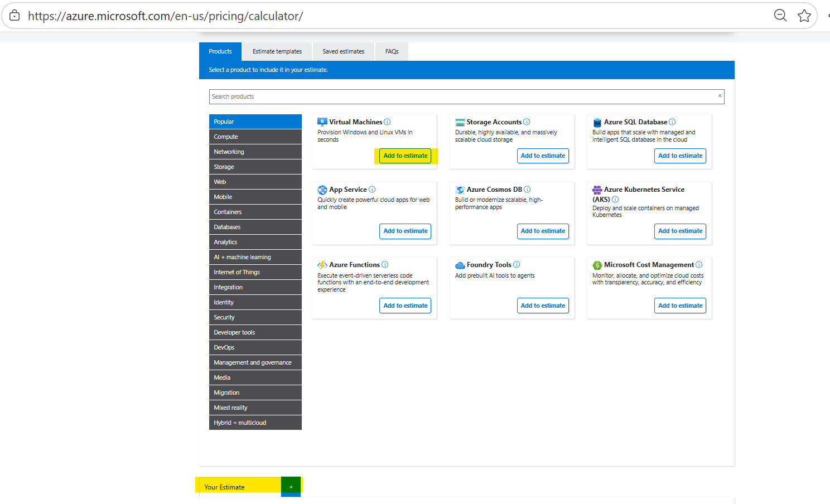Select the Containers category
The width and height of the screenshot is (830, 504).
tap(255, 212)
